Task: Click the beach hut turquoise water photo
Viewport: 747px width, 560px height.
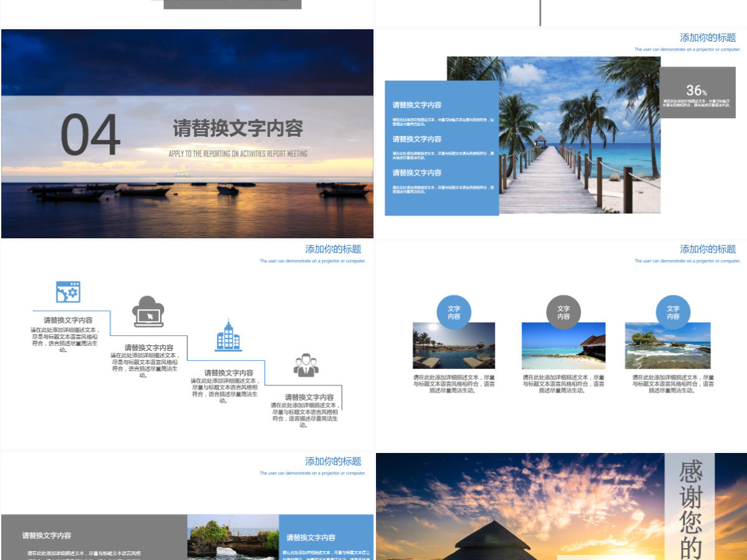Action: click(563, 346)
